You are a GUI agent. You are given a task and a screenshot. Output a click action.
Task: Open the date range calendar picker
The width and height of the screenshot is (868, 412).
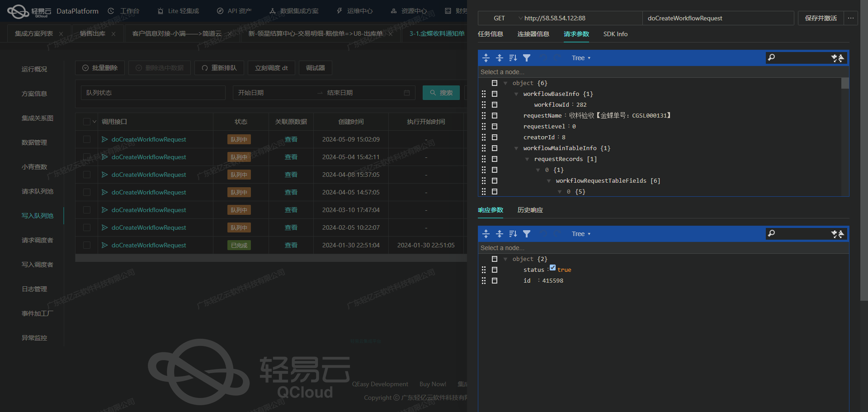click(407, 93)
